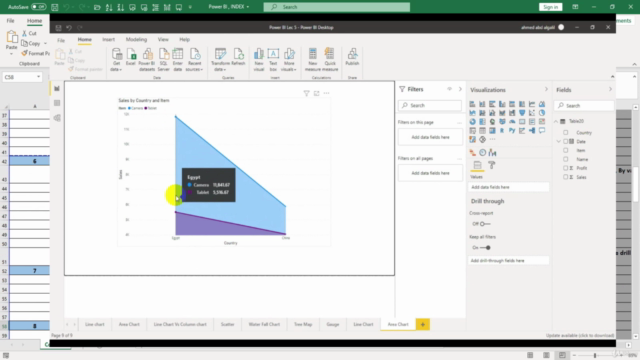Check the Item field checkbox
This screenshot has height=360, width=640.
566,150
